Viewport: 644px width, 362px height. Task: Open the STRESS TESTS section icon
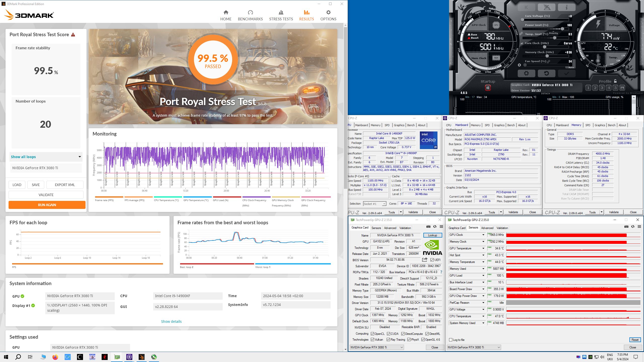281,12
